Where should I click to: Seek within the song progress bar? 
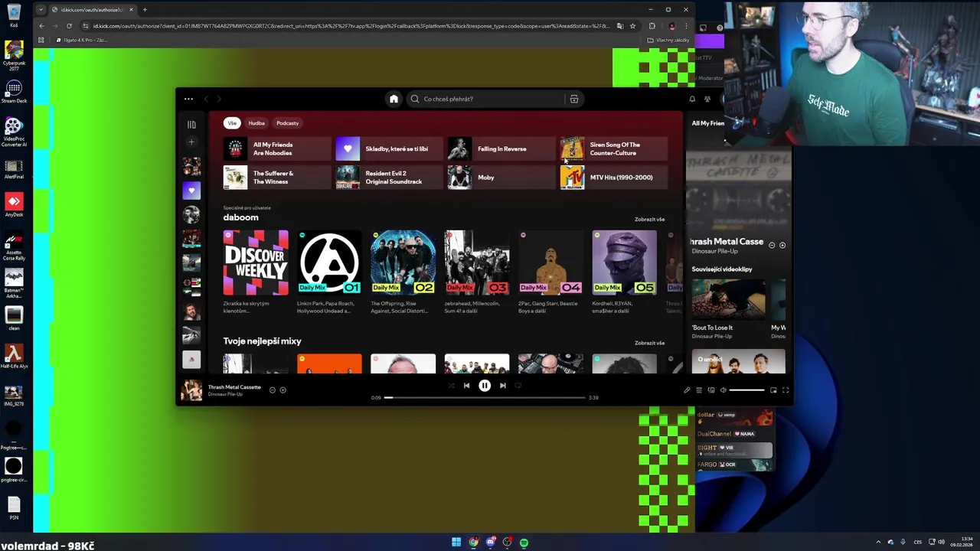coord(485,398)
